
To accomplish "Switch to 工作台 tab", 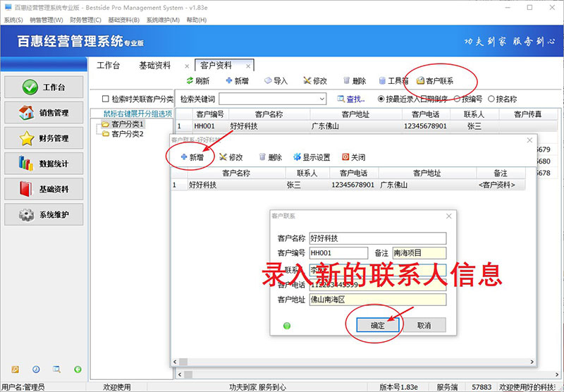I will 109,66.
